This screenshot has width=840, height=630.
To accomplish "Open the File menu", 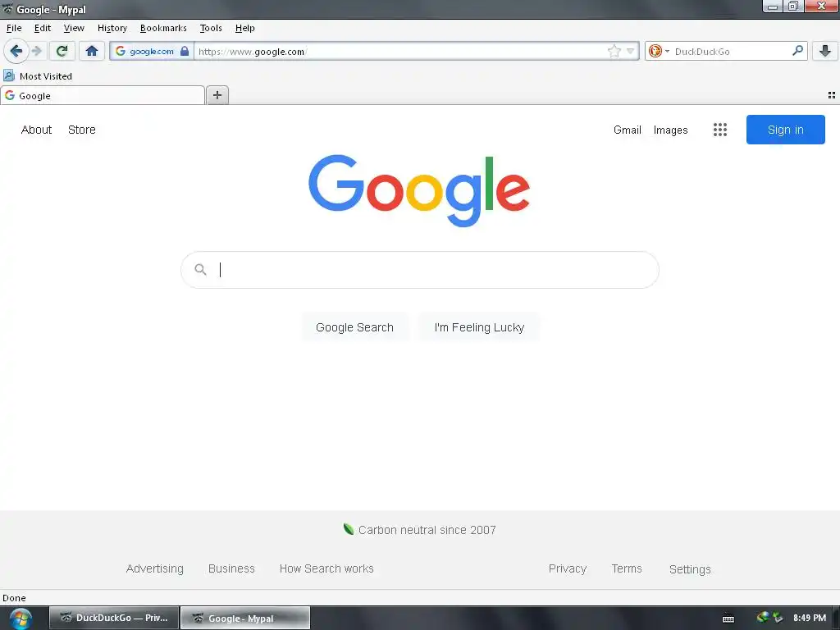I will (14, 29).
